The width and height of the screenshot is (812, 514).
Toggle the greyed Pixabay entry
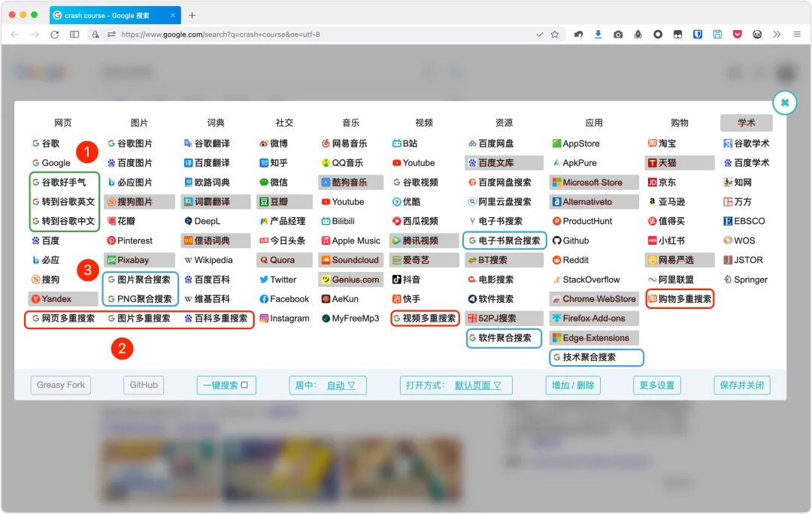click(x=139, y=260)
